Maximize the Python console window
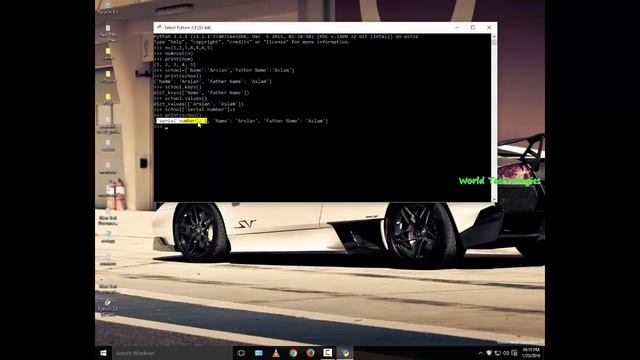Viewport: 640px width, 360px height. [473, 27]
